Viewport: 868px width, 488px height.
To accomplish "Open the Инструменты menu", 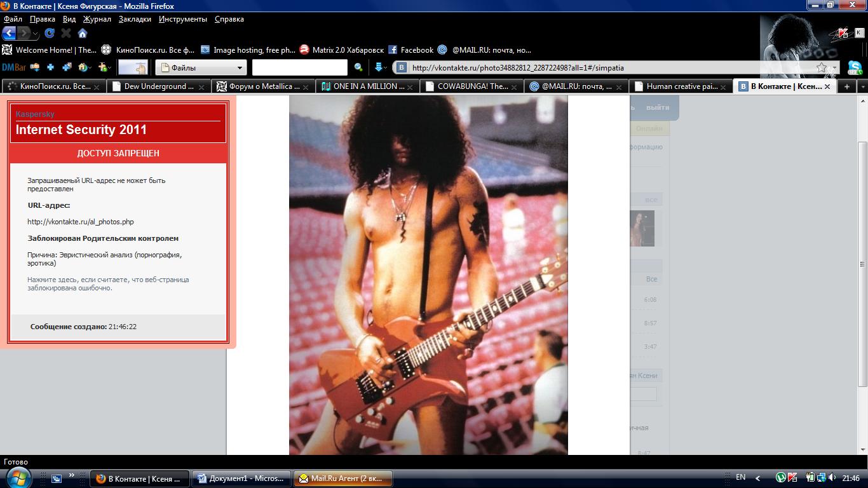I will click(x=183, y=19).
